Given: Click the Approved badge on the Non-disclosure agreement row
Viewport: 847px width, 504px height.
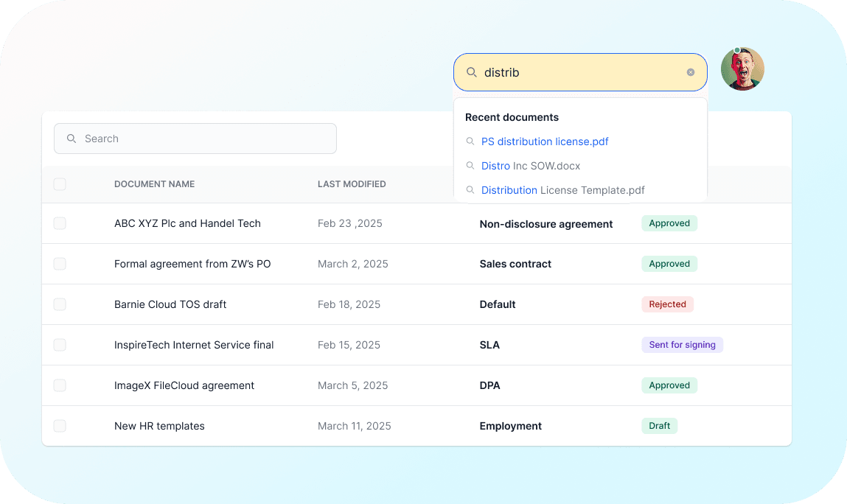Looking at the screenshot, I should [x=669, y=223].
